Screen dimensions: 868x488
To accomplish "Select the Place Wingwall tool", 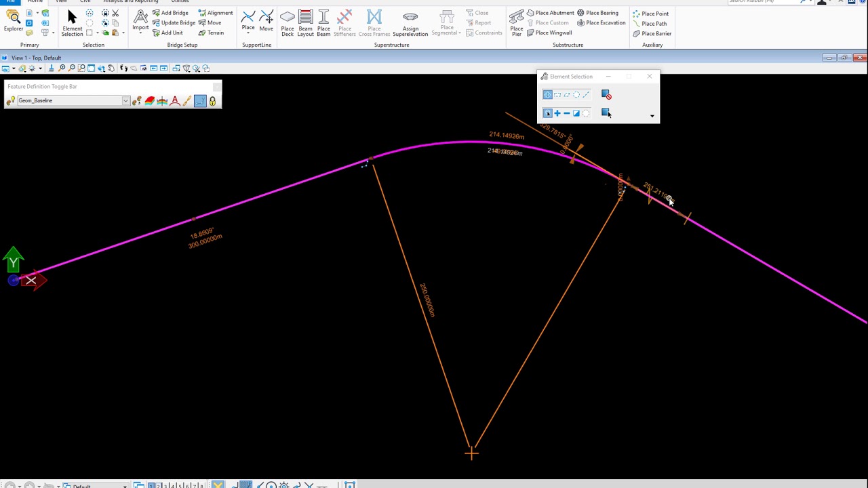I will click(549, 33).
